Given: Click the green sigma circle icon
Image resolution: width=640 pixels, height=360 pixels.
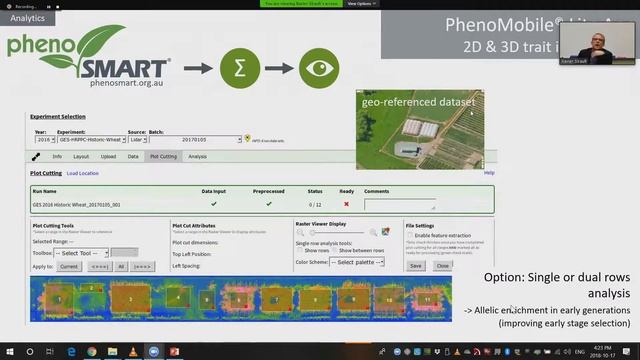Looking at the screenshot, I should [240, 68].
